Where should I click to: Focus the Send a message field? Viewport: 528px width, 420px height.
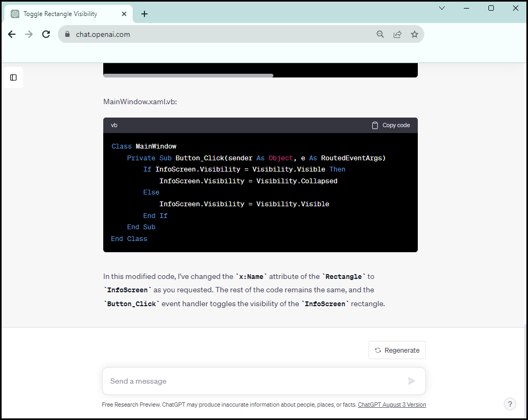[264, 381]
